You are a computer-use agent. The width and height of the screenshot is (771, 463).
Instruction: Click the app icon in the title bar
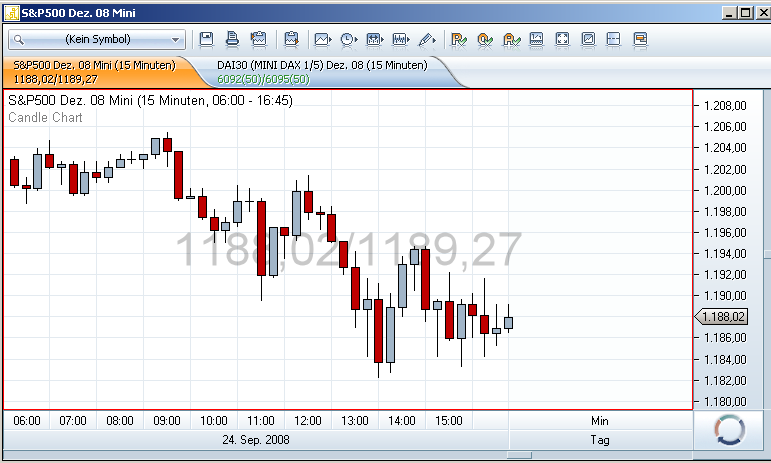11,13
